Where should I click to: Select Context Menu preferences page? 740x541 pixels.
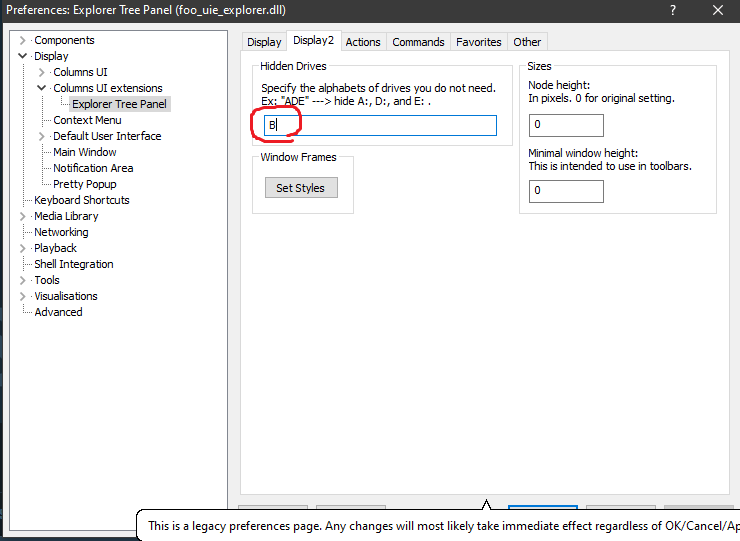tap(87, 120)
